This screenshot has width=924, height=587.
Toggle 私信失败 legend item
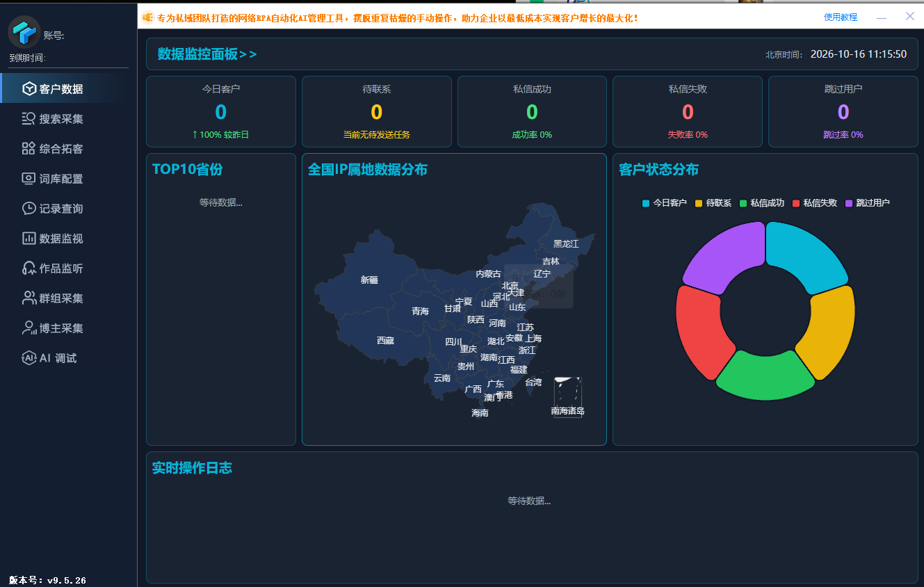814,203
